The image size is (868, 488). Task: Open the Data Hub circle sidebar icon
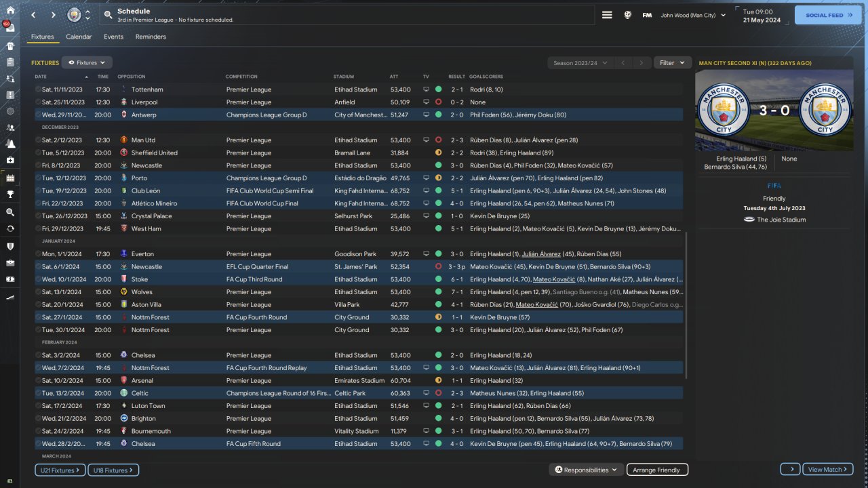click(10, 111)
